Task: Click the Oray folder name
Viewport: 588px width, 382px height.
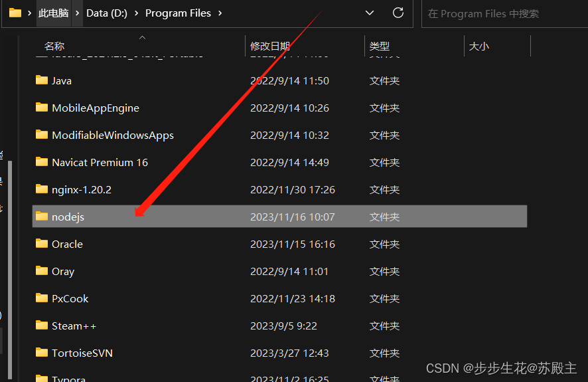Action: [63, 271]
